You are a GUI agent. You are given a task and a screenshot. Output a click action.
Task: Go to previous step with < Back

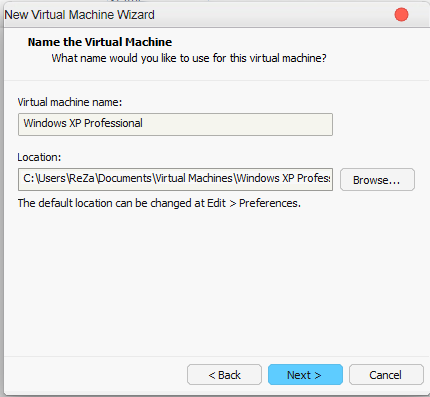(x=224, y=375)
